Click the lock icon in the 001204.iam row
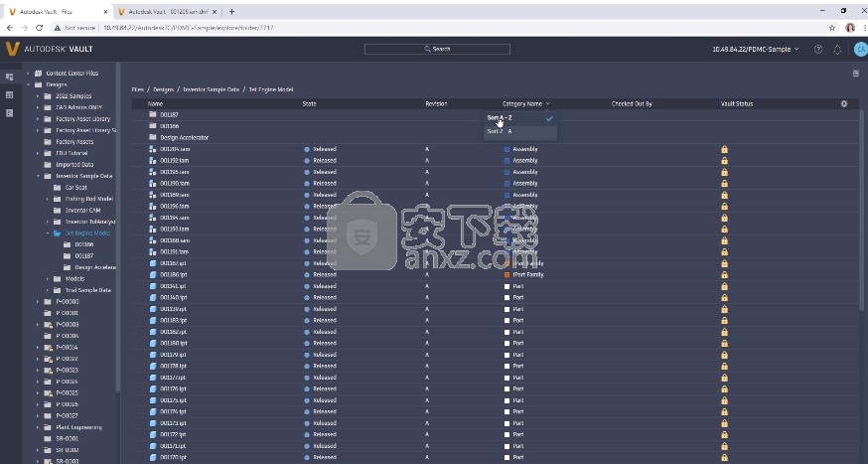 point(724,149)
